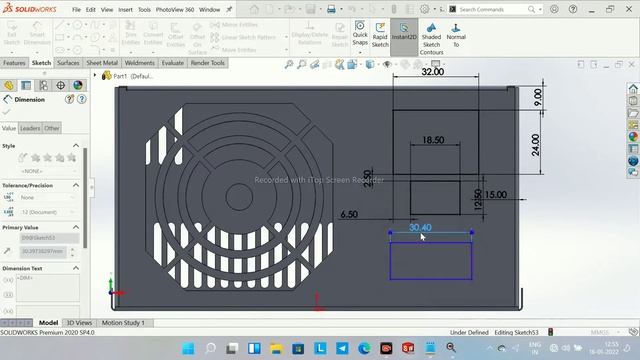Click the Normal To view icon
This screenshot has height=360, width=640.
[456, 35]
